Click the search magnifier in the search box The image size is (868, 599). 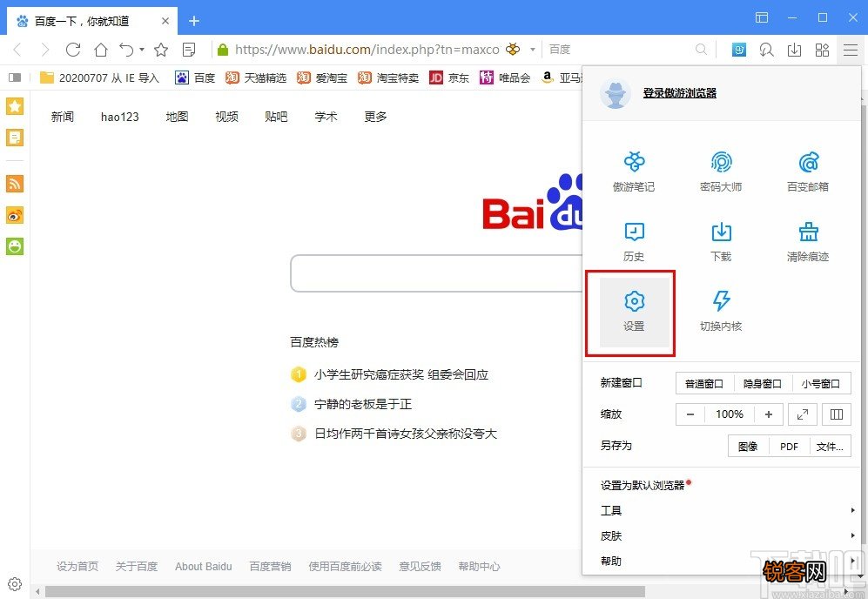701,50
